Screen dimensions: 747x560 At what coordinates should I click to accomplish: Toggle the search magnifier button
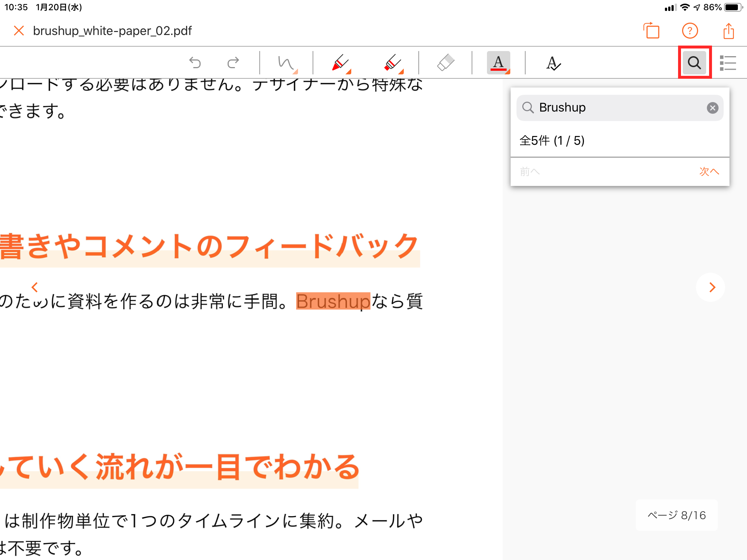point(694,63)
